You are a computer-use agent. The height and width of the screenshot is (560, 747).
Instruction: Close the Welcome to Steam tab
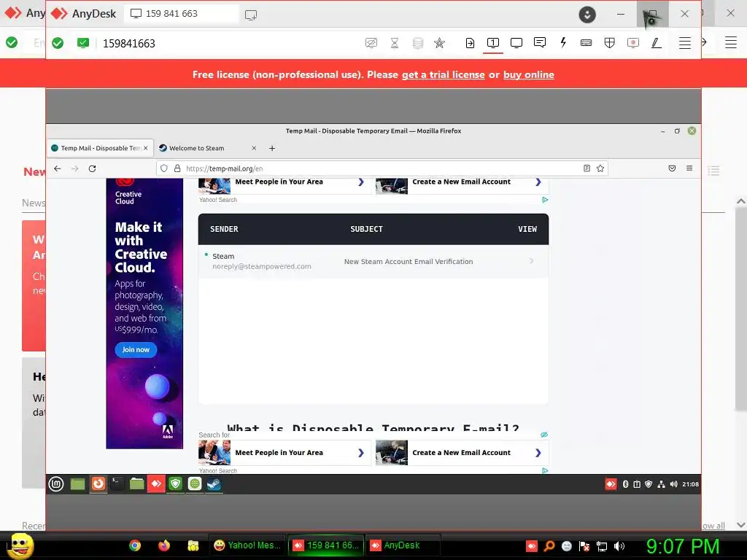point(254,148)
